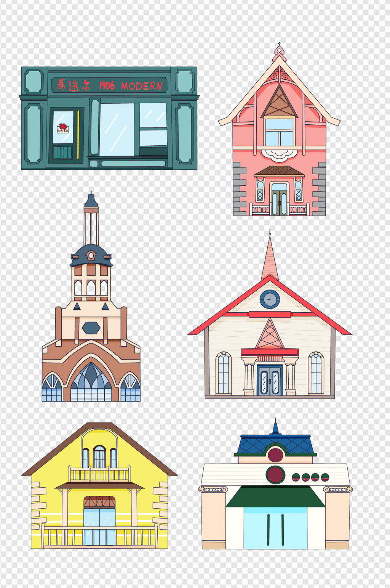The height and width of the screenshot is (588, 390).
Task: Click the large glass display window of the storefront
Action: 117,130
